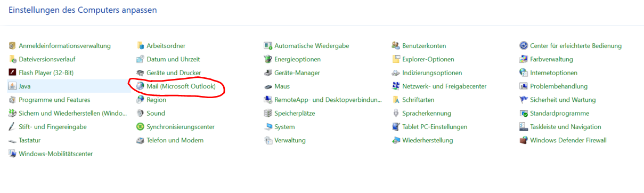Click the Energieoptionen icon
644x193 pixels.
coord(268,59)
